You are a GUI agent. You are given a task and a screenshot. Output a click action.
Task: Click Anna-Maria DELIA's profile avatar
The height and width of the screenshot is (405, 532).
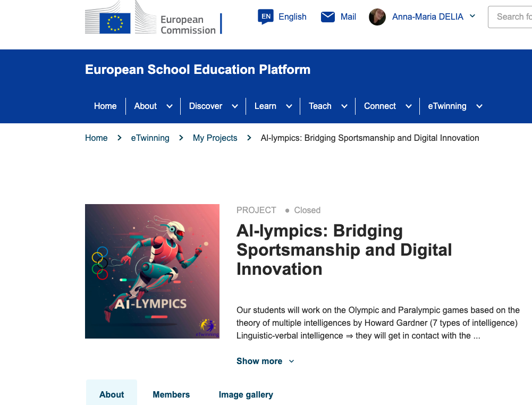pos(377,17)
